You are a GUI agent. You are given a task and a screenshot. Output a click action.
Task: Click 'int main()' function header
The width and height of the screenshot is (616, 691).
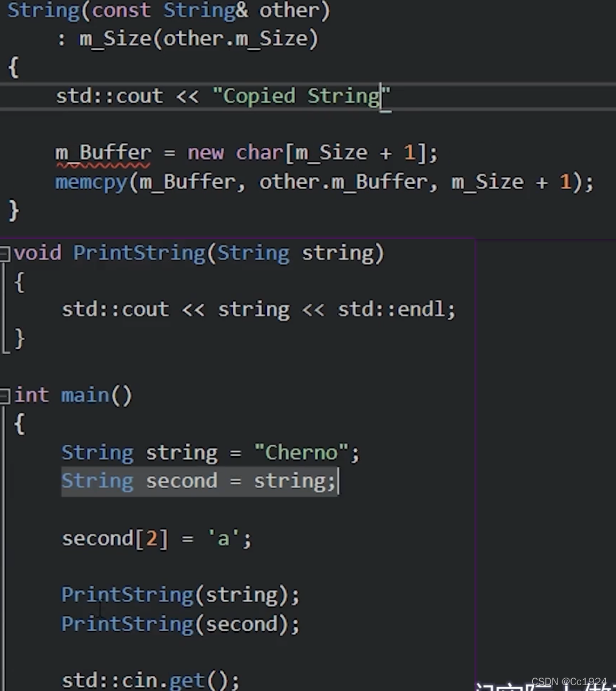coord(73,396)
